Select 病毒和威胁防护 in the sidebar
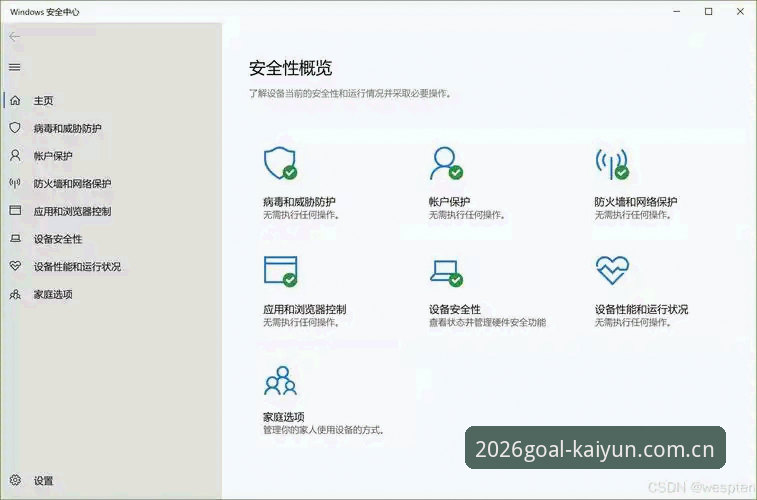Viewport: 757px width, 500px height. 68,128
